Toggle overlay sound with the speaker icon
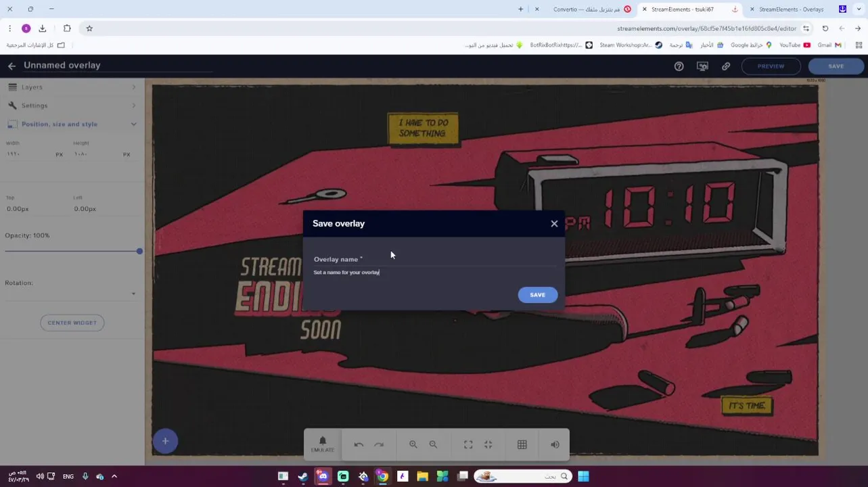The height and width of the screenshot is (487, 868). pos(555,444)
